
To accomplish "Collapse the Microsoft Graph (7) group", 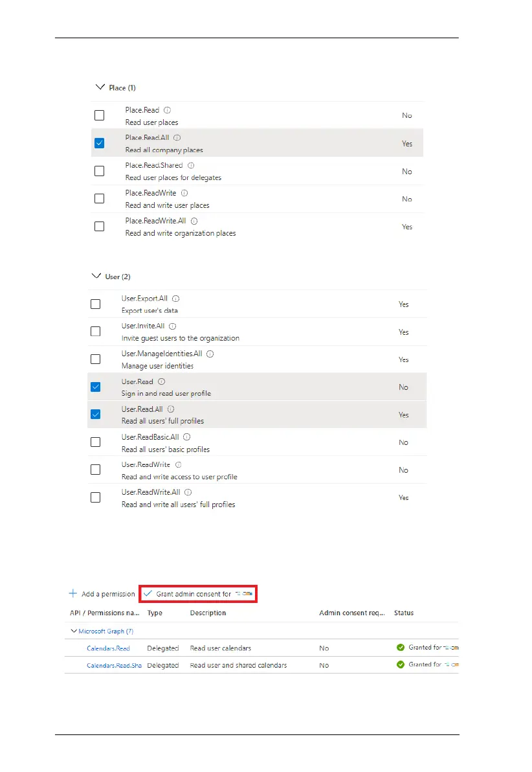I will tap(73, 631).
